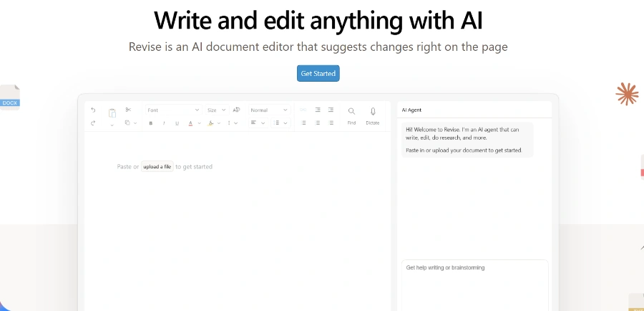Select the AI Agent panel tab
Image resolution: width=644 pixels, height=311 pixels.
[411, 110]
